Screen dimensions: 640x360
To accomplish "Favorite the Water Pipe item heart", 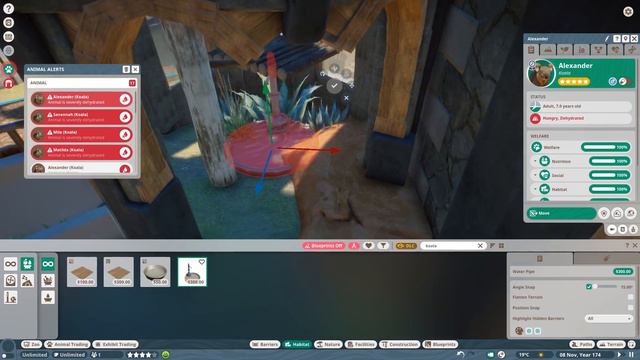I will pyautogui.click(x=202, y=262).
